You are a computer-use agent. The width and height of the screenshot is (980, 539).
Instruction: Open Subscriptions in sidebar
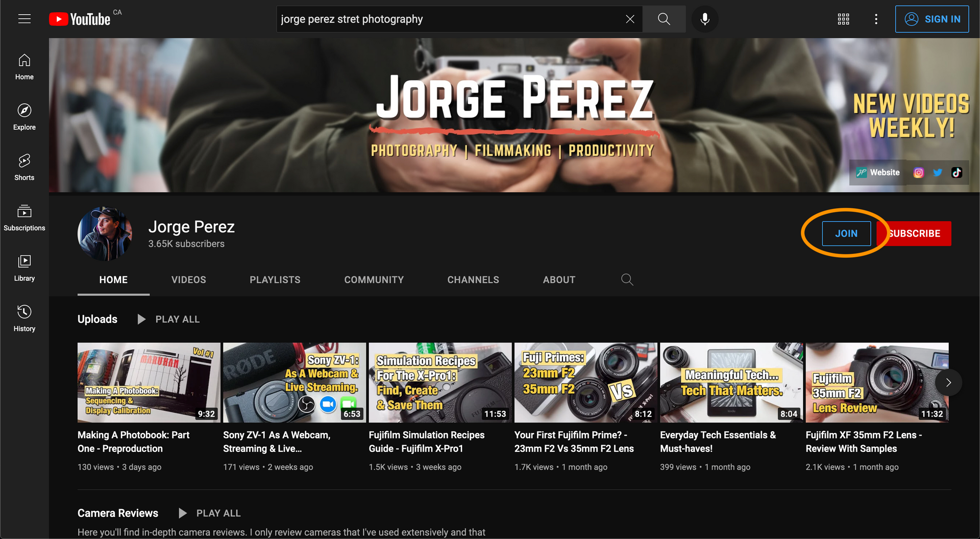(24, 218)
